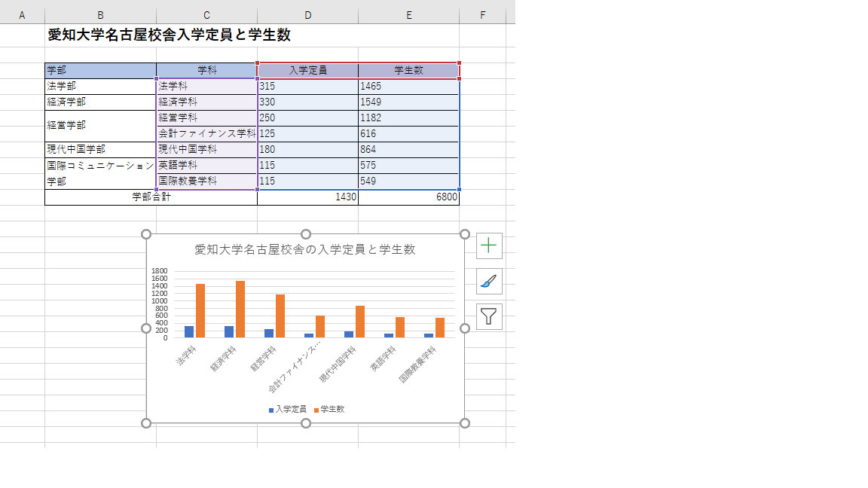Screen dimensions: 868x488
Task: Select the 国際教養学科 cell in table
Action: 206,181
